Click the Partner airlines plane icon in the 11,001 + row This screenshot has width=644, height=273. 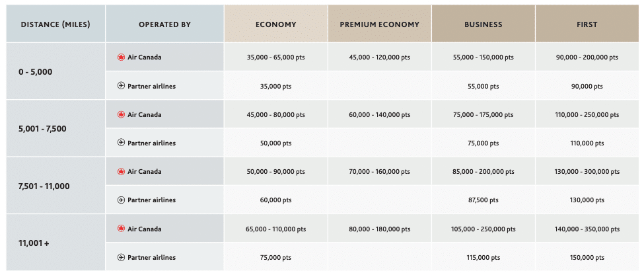[x=121, y=257]
